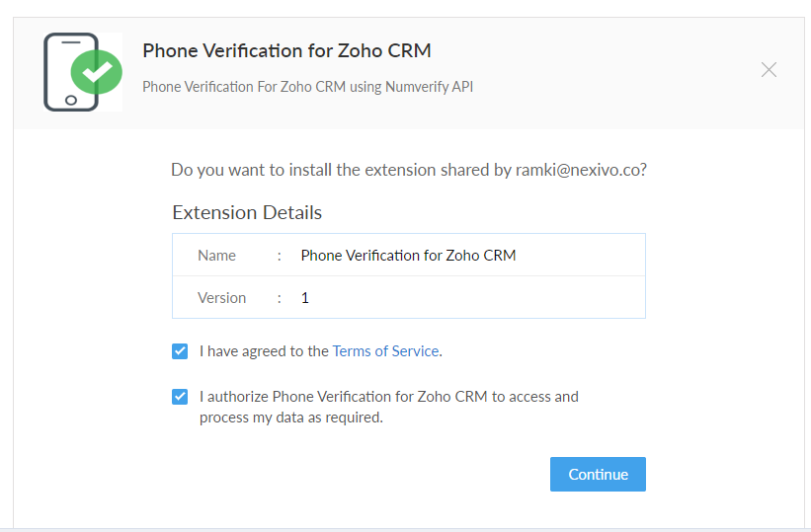Viewport: 811px width, 532px height.
Task: Uncheck the Terms of Service agreement checkbox
Action: [180, 350]
